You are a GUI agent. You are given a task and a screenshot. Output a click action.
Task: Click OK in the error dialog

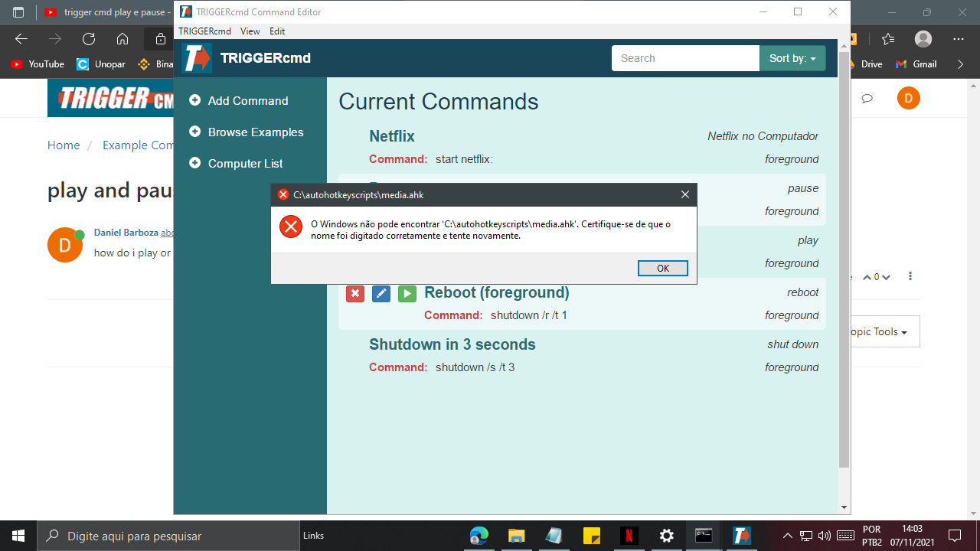663,268
